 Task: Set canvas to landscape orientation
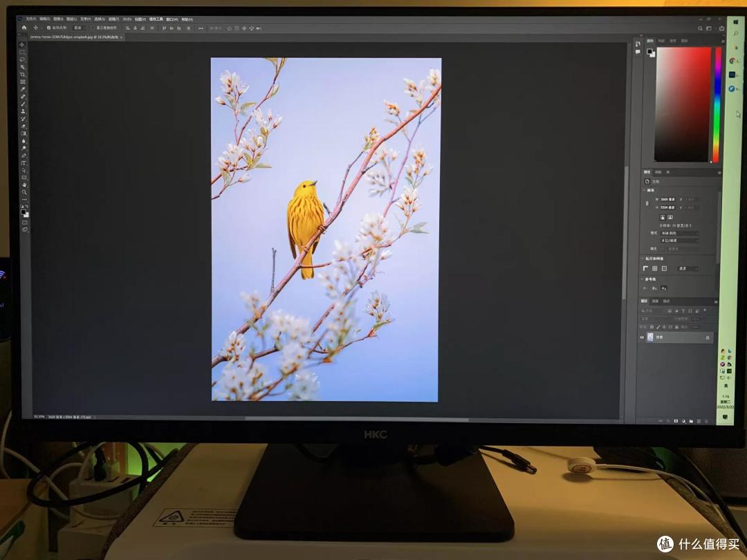point(670,217)
